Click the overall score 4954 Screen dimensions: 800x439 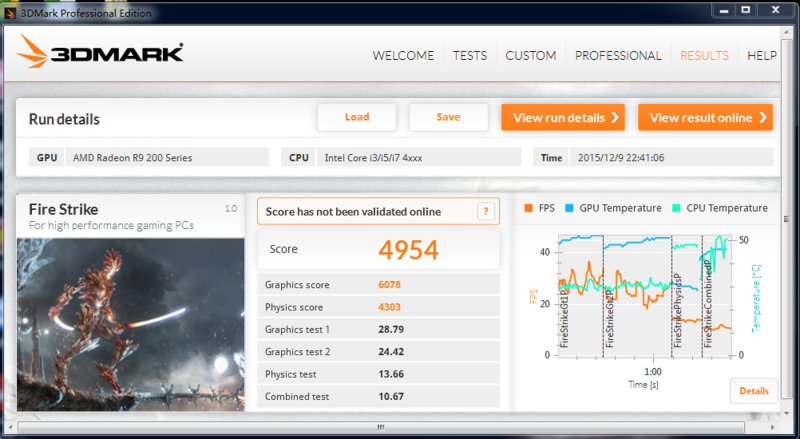tap(408, 250)
